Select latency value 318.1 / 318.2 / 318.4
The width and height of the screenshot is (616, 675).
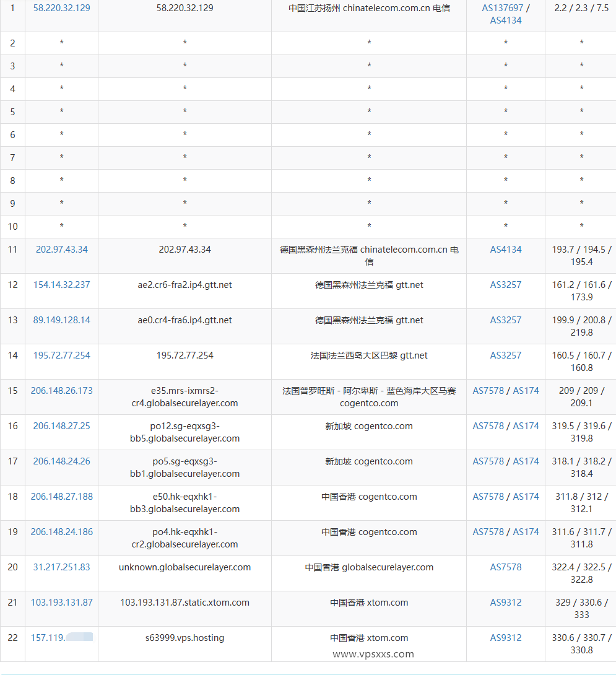point(581,468)
